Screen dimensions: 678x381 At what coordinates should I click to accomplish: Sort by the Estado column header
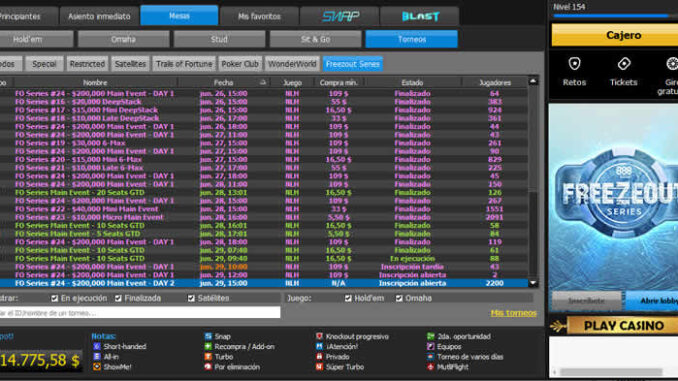pos(412,82)
